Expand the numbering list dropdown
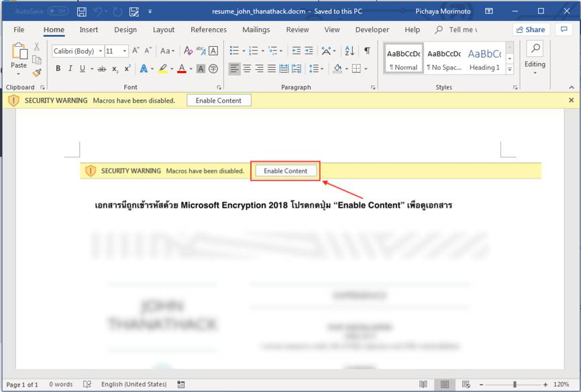This screenshot has height=392, width=581. [x=263, y=51]
